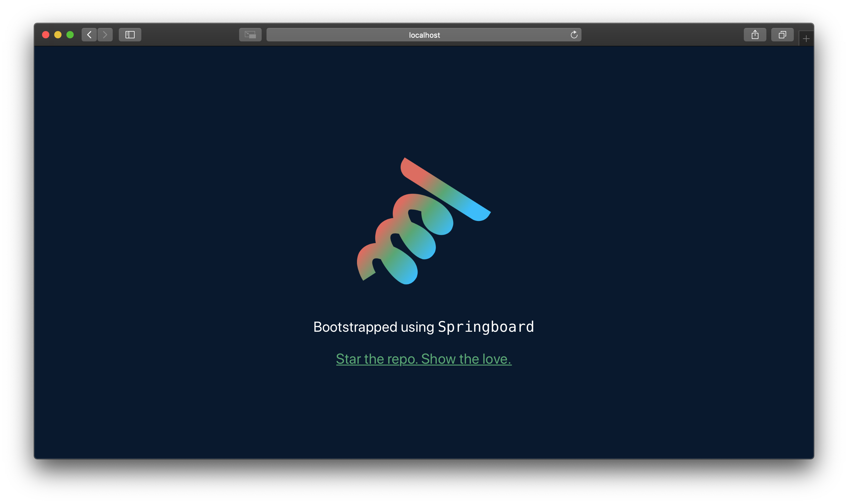This screenshot has height=504, width=848.
Task: Click the word "Show the love." in the link
Action: coord(466,359)
